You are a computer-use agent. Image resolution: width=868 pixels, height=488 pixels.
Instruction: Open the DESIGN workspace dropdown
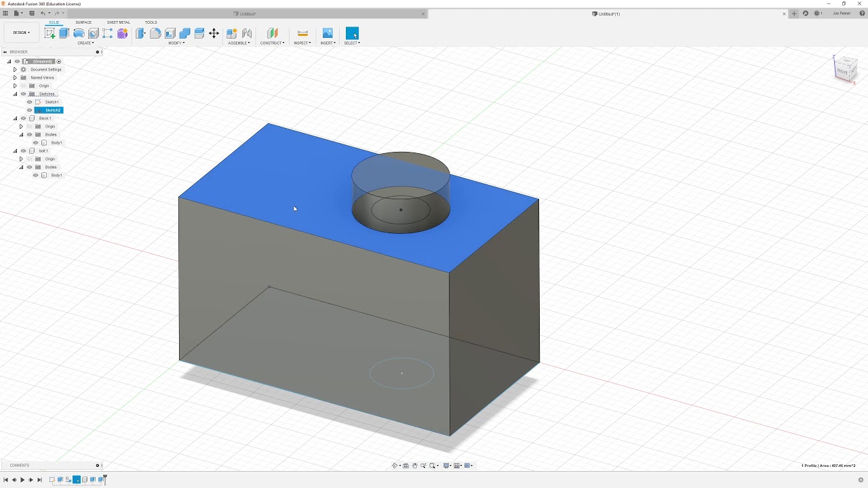pos(21,33)
